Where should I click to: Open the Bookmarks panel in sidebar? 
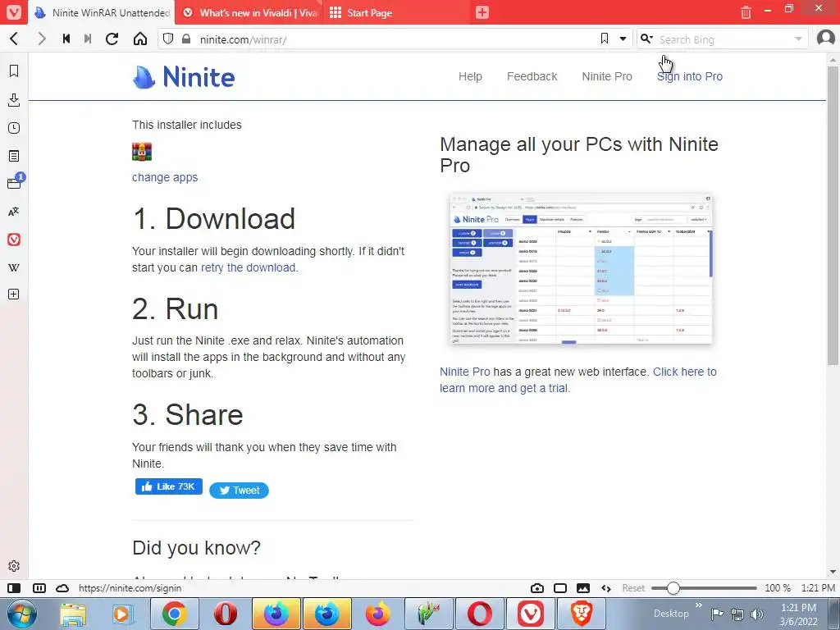coord(14,71)
